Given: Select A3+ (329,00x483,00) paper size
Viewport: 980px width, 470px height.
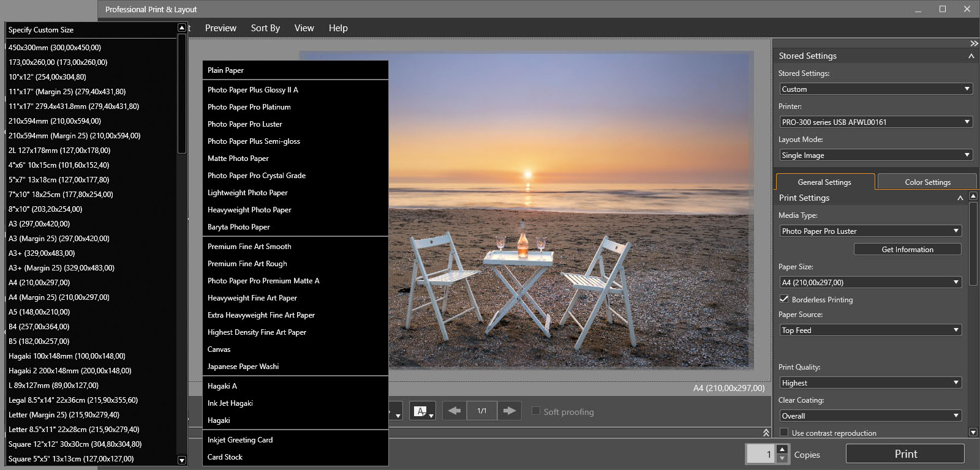Looking at the screenshot, I should pos(42,253).
